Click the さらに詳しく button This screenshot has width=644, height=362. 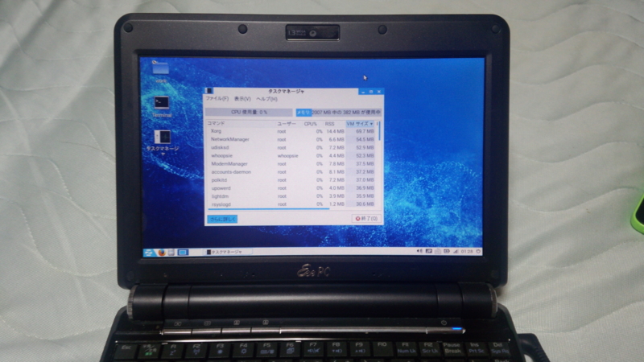coord(222,219)
